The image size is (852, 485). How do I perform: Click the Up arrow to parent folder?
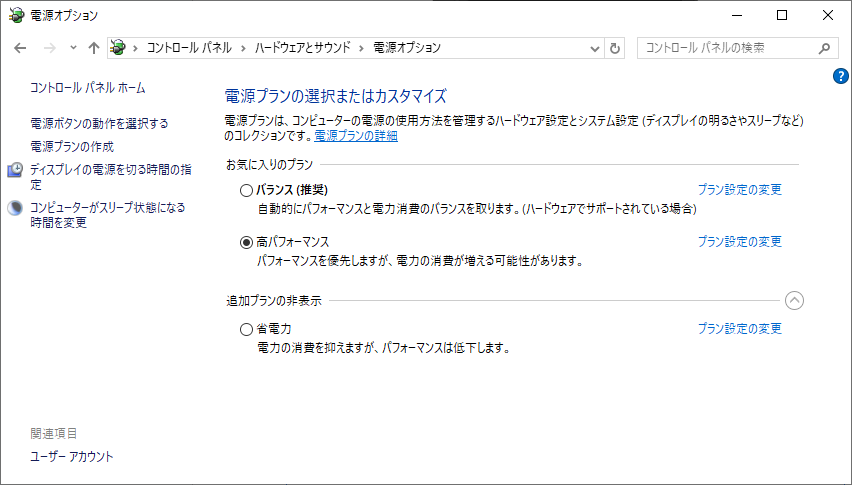pyautogui.click(x=94, y=48)
